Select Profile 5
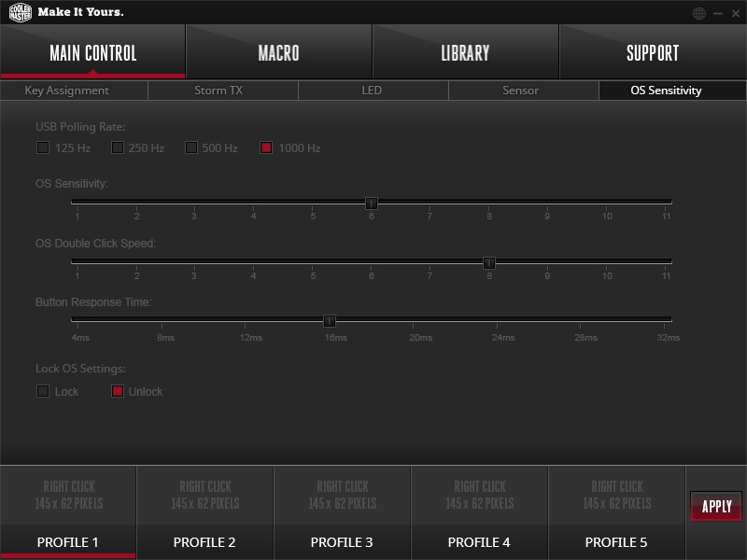 point(616,542)
